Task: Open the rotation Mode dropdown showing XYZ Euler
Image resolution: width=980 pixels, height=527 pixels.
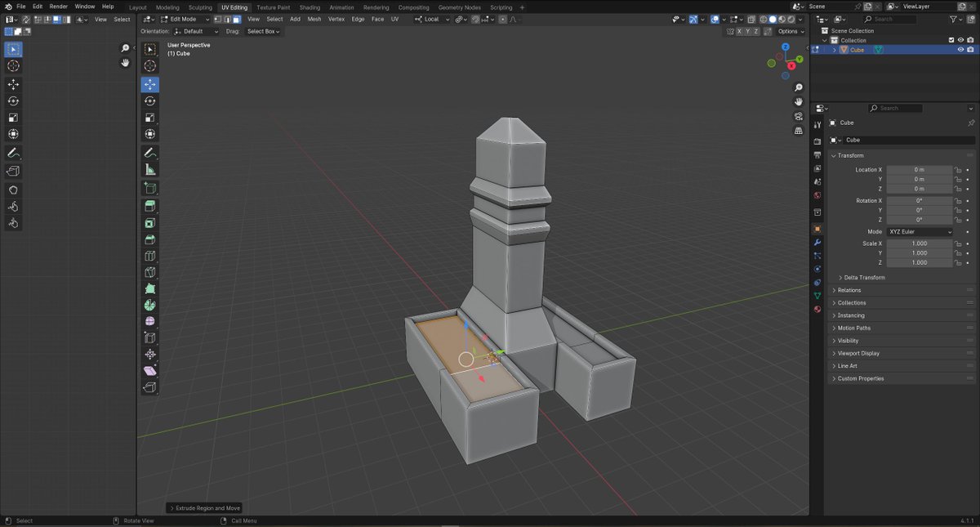Action: (920, 231)
